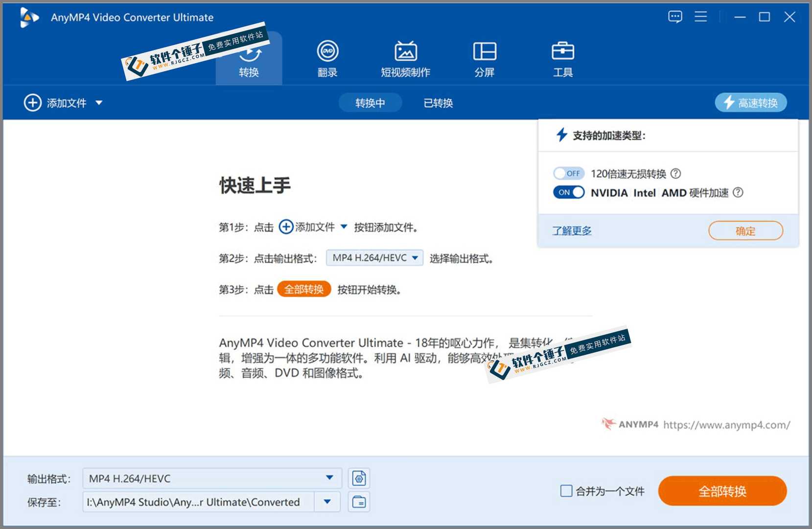Screen dimensions: 812x529
Task: Click help icon next to 120倍速无损转换
Action: [x=675, y=173]
